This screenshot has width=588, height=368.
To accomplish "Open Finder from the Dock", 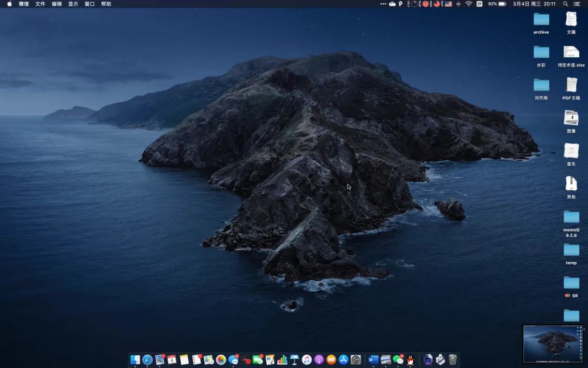I will (135, 359).
